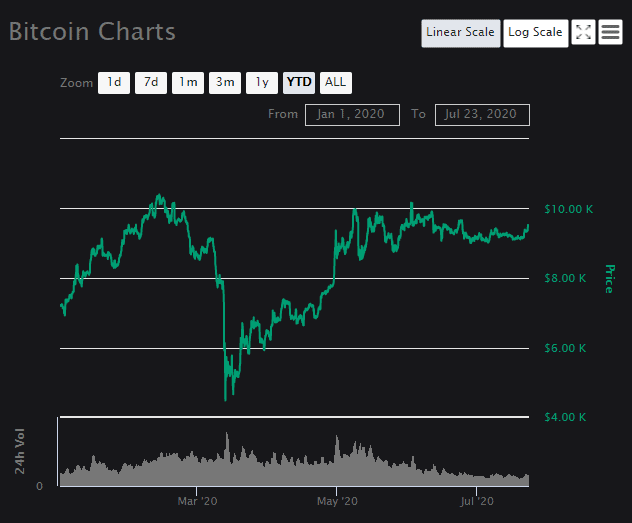This screenshot has height=523, width=632.
Task: Click the March price crash low point
Action: (225, 399)
